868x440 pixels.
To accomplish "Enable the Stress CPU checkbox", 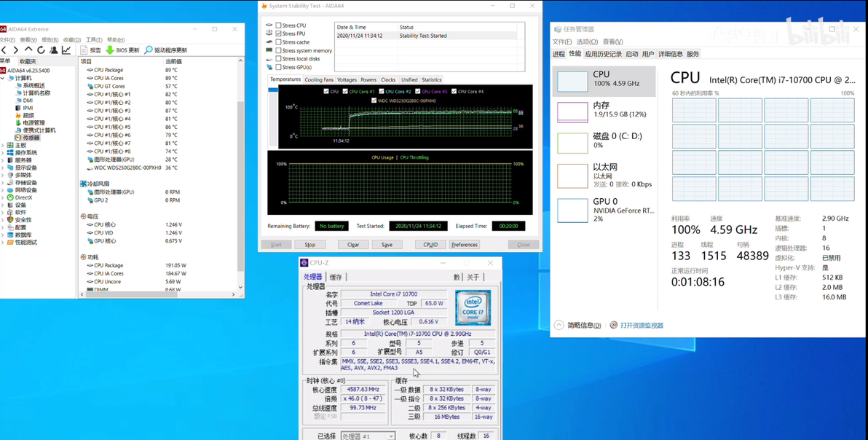I will 278,25.
